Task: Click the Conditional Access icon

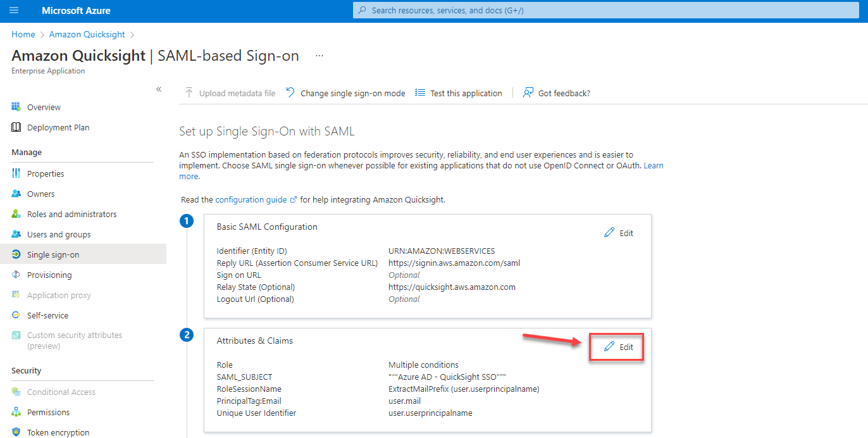Action: pos(16,392)
